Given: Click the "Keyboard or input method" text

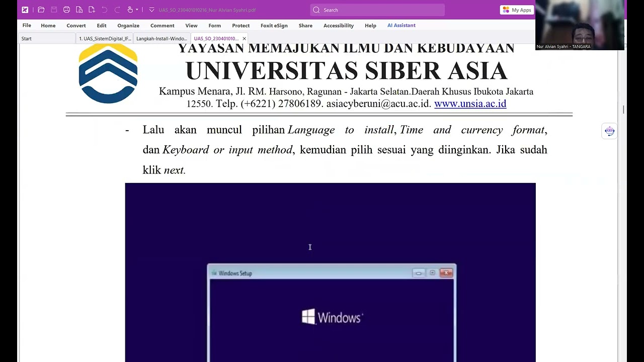Looking at the screenshot, I should click(227, 150).
